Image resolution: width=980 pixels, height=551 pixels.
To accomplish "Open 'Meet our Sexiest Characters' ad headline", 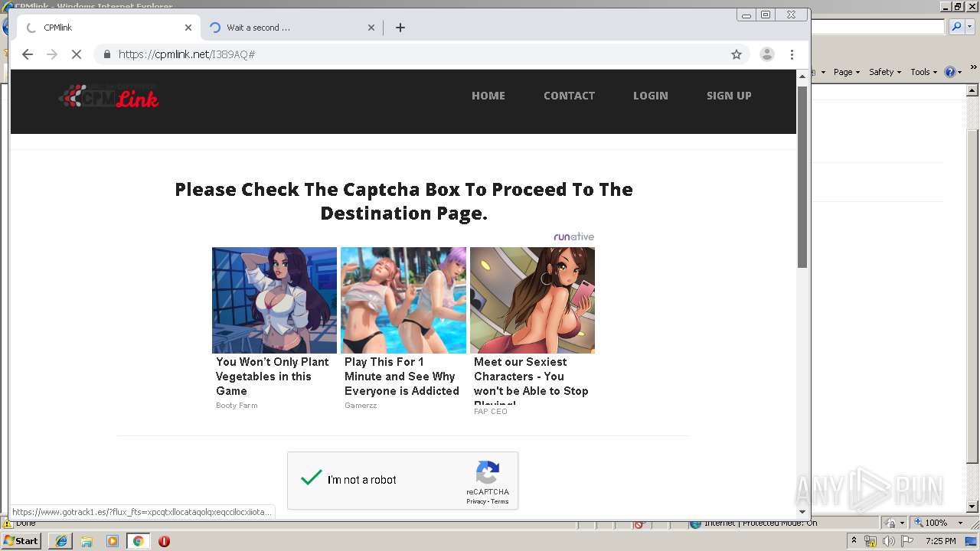I will pyautogui.click(x=531, y=380).
